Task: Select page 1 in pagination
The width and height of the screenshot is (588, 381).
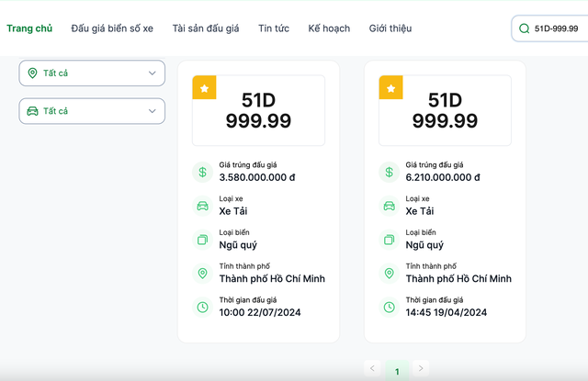Action: click(397, 371)
